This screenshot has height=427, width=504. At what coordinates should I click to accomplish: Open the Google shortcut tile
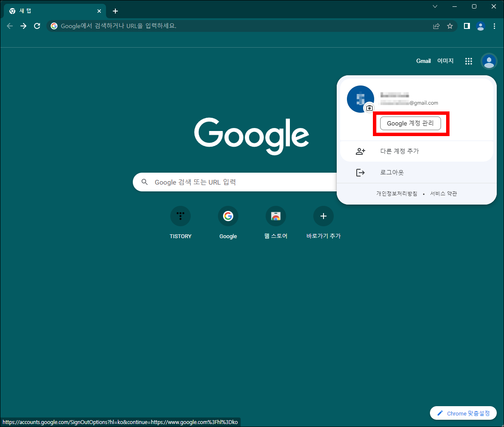coord(228,223)
